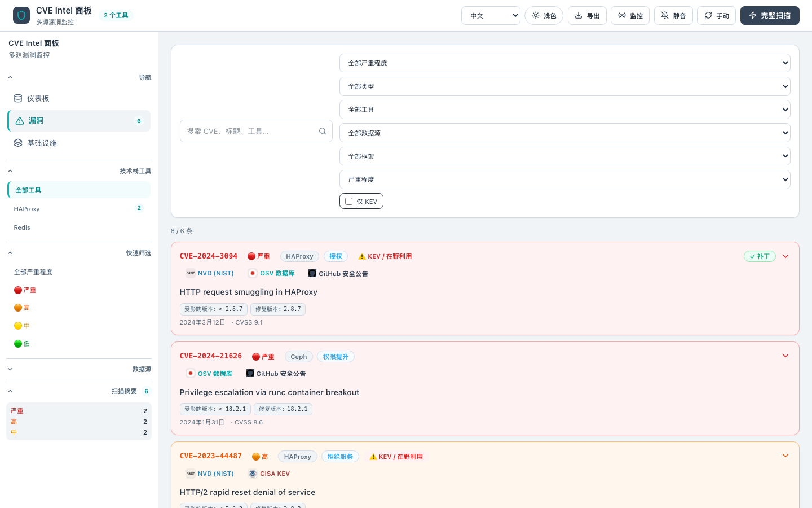Open the language dropdown showing 中文

tap(491, 16)
